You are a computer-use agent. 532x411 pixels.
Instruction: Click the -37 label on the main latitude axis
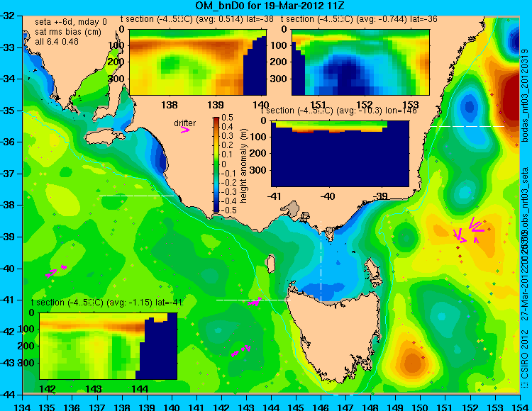point(8,174)
